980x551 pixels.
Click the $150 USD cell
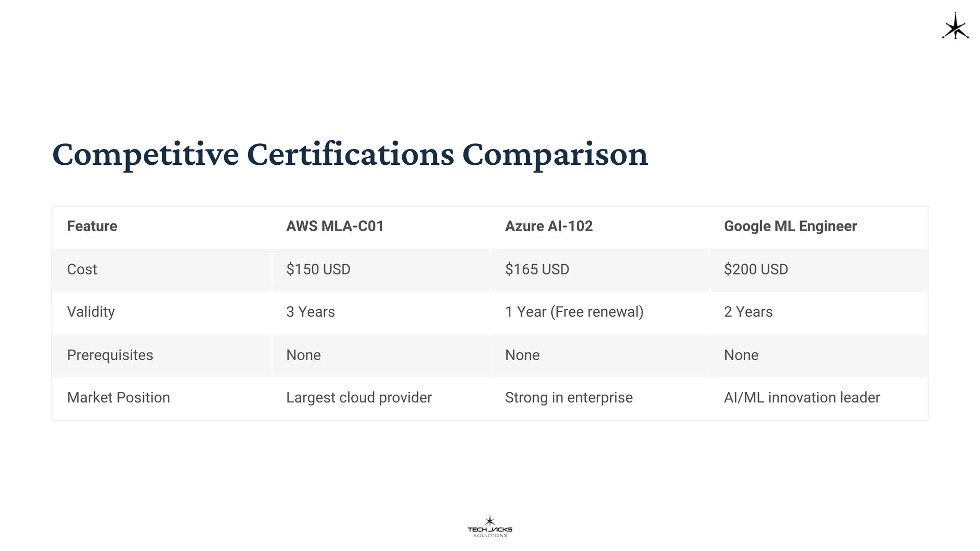click(318, 269)
